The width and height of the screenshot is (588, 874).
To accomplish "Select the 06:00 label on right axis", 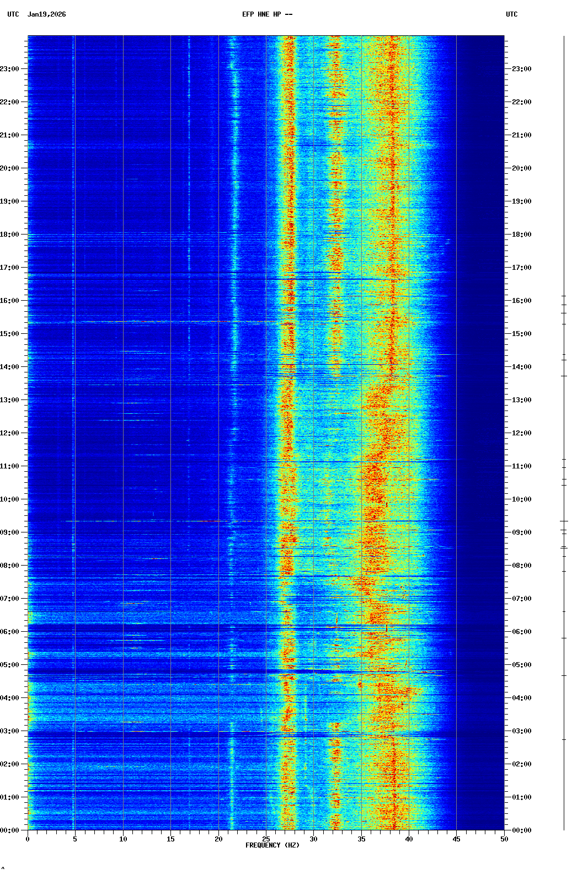I will click(521, 632).
